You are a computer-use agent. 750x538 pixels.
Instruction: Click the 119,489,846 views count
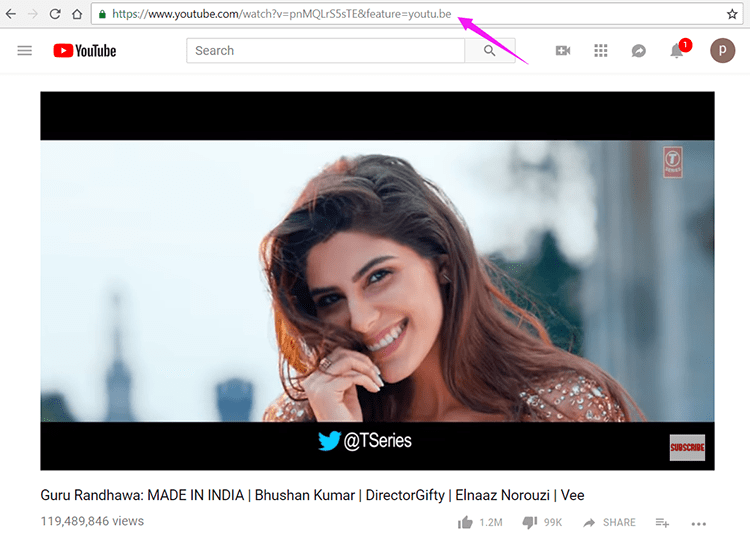(92, 521)
